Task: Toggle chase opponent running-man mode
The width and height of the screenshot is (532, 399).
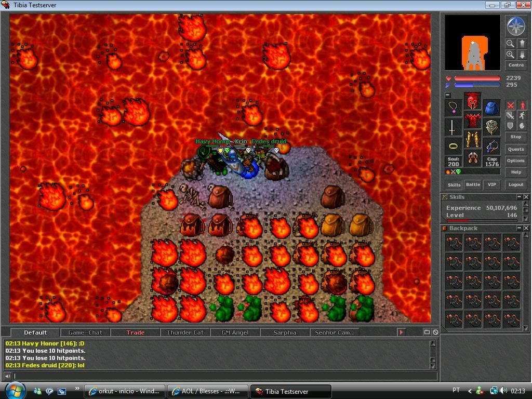Action: [522, 115]
